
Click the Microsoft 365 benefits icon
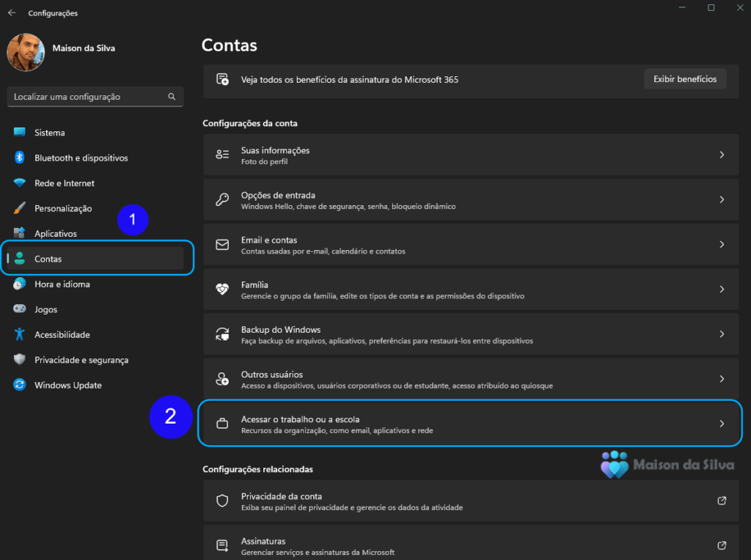(x=222, y=79)
